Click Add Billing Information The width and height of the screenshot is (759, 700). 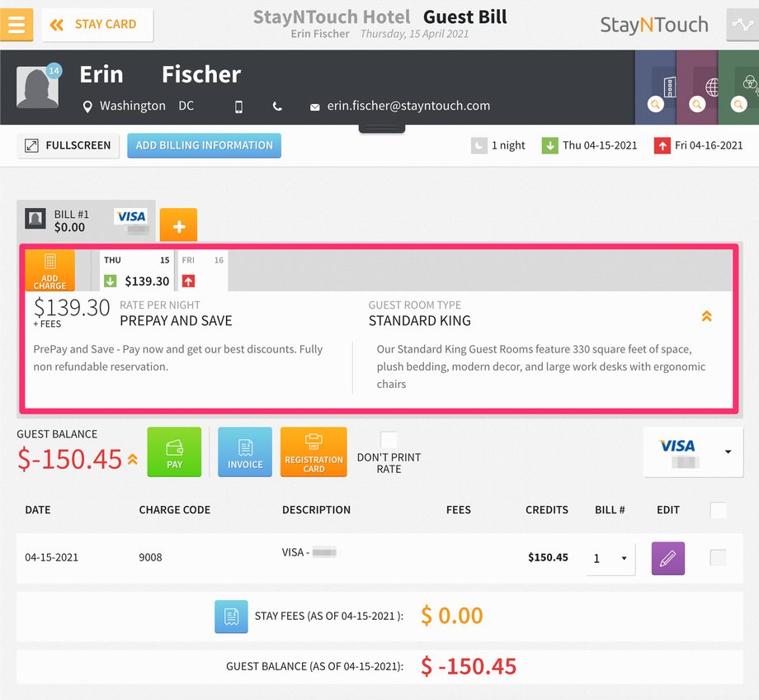tap(205, 145)
